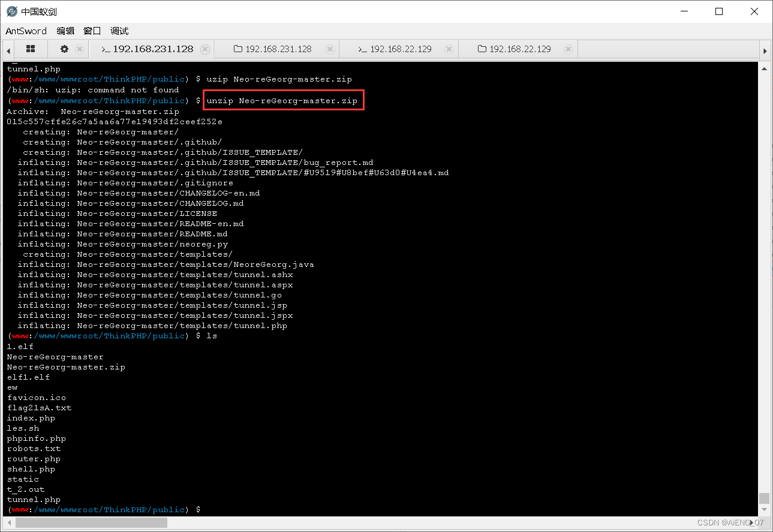
Task: Click the AntSword app icon in the title bar
Action: pyautogui.click(x=11, y=11)
